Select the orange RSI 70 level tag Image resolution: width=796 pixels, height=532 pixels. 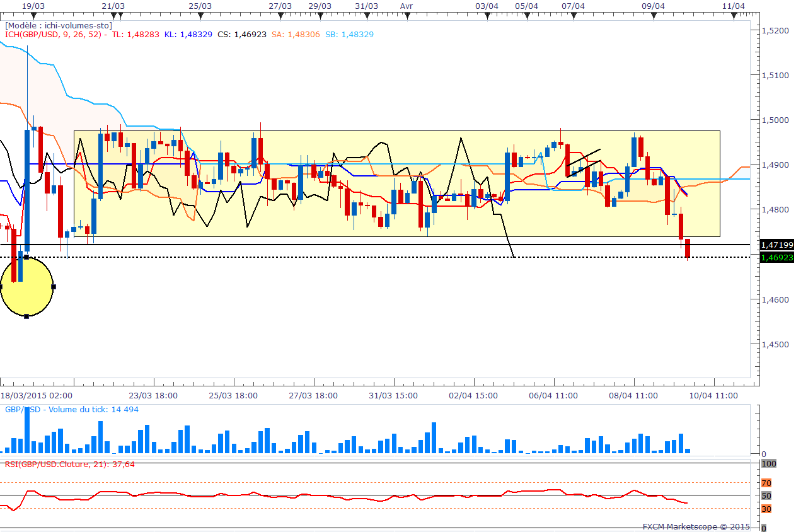(766, 483)
